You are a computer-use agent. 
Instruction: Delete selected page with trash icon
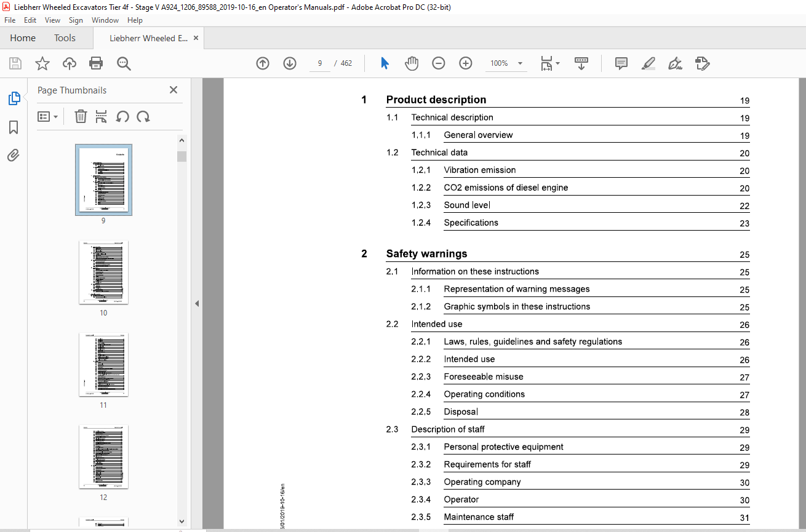(81, 116)
